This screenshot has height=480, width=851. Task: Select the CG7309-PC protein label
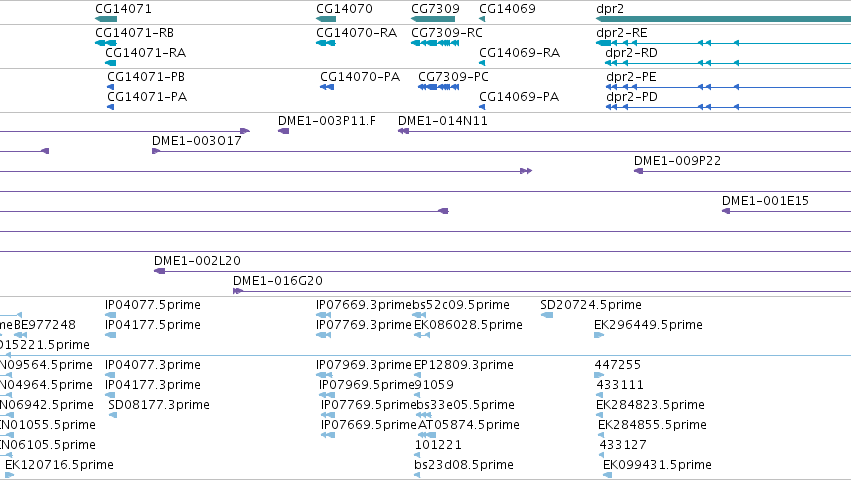pos(453,77)
